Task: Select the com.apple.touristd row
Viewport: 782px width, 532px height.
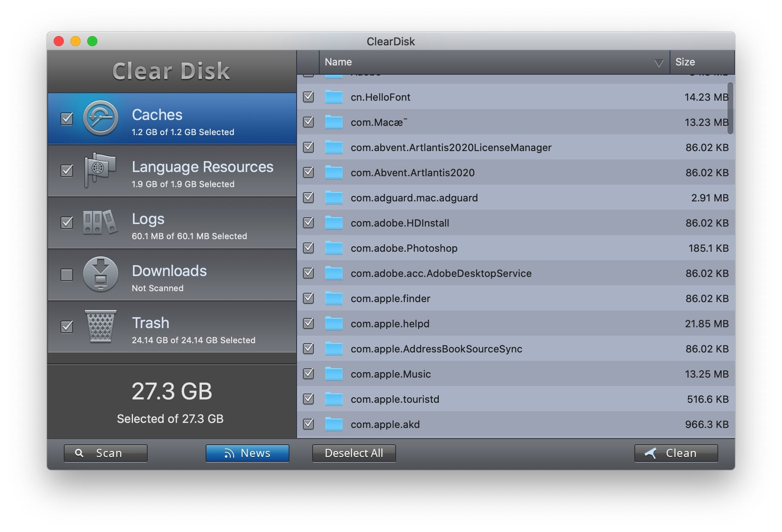Action: (x=516, y=399)
